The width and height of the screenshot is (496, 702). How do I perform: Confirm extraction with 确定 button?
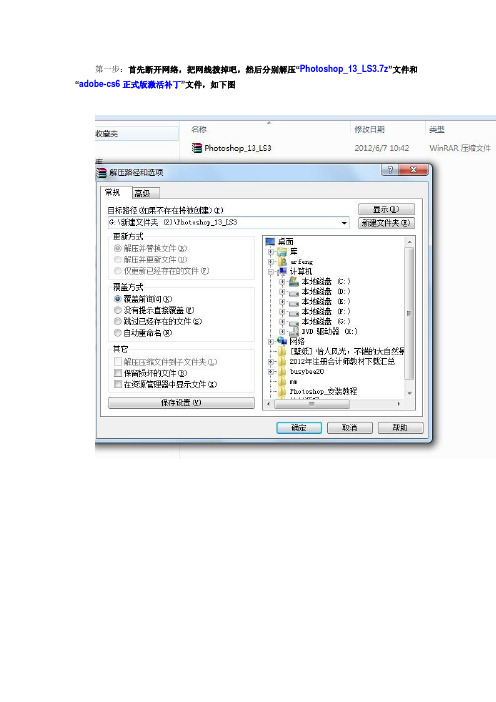pos(299,428)
